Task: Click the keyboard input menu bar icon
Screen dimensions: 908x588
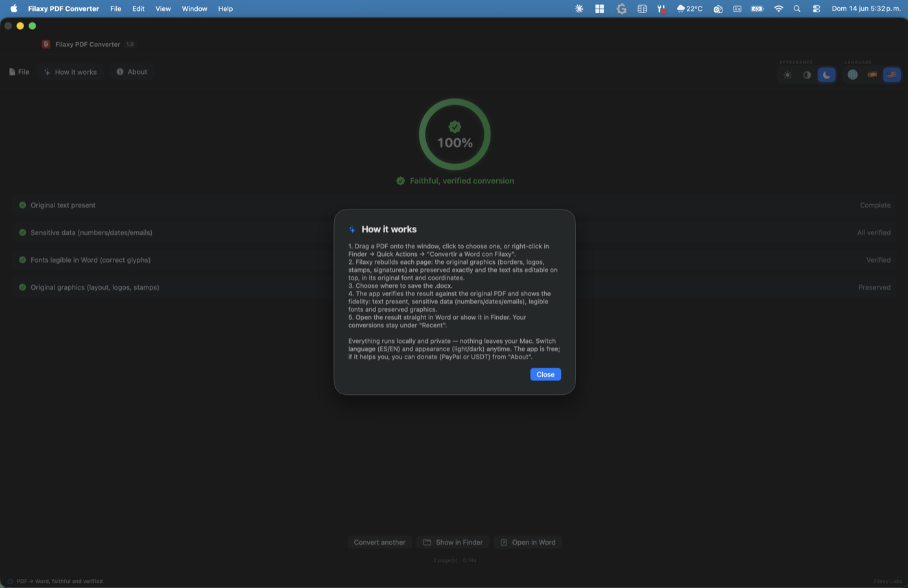Action: [737, 9]
